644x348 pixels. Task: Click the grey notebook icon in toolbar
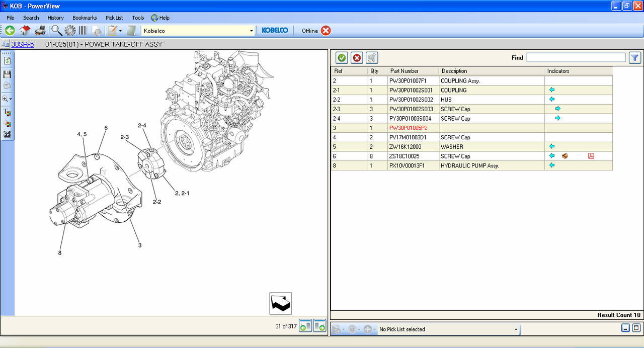coord(131,31)
